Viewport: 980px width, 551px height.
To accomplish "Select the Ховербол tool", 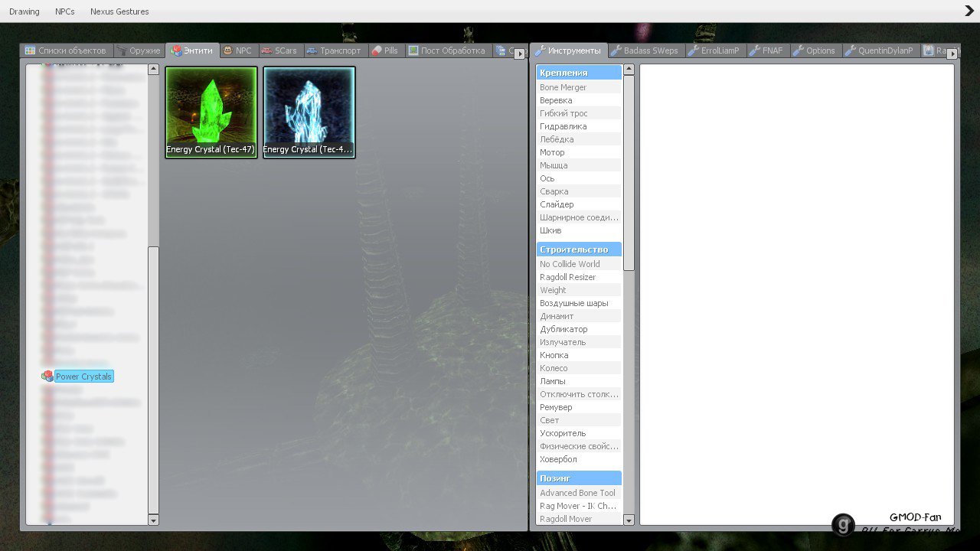I will 580,459.
